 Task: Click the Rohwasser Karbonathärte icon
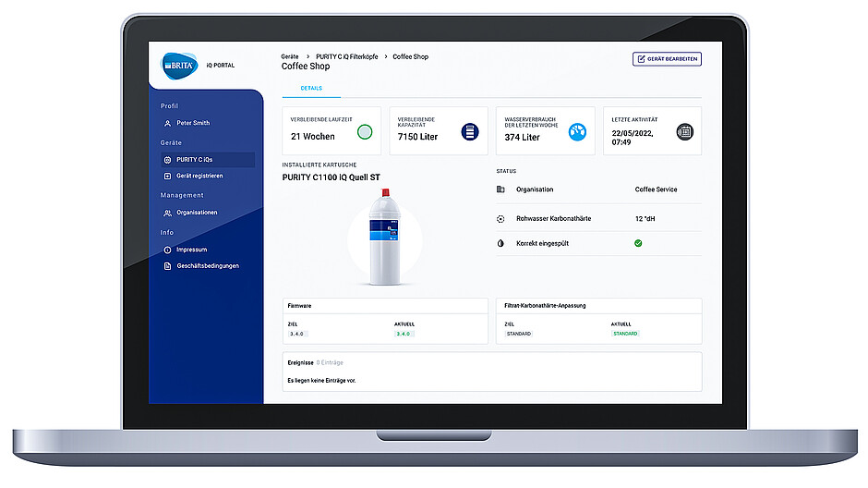500,219
